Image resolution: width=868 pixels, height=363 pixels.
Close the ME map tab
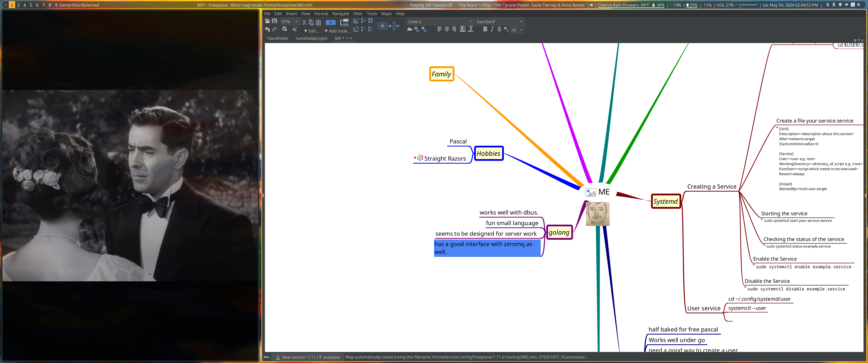[x=351, y=38]
